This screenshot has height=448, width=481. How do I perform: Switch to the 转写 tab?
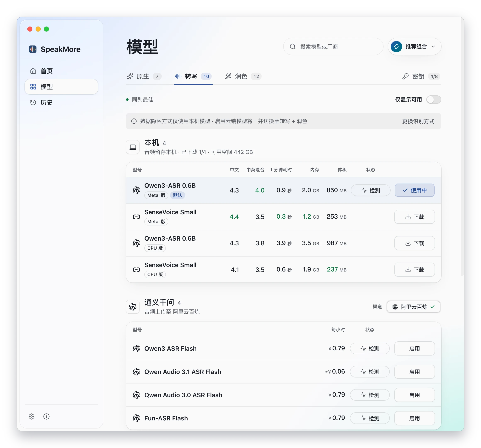(193, 77)
